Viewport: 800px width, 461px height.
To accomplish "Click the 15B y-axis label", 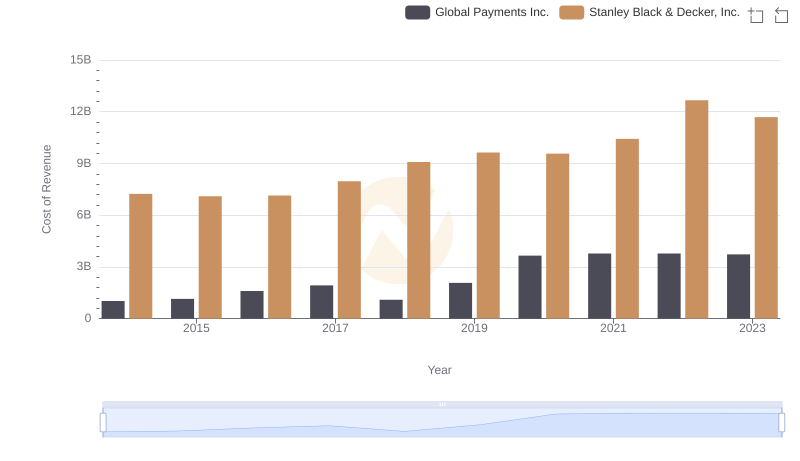I will coord(81,60).
